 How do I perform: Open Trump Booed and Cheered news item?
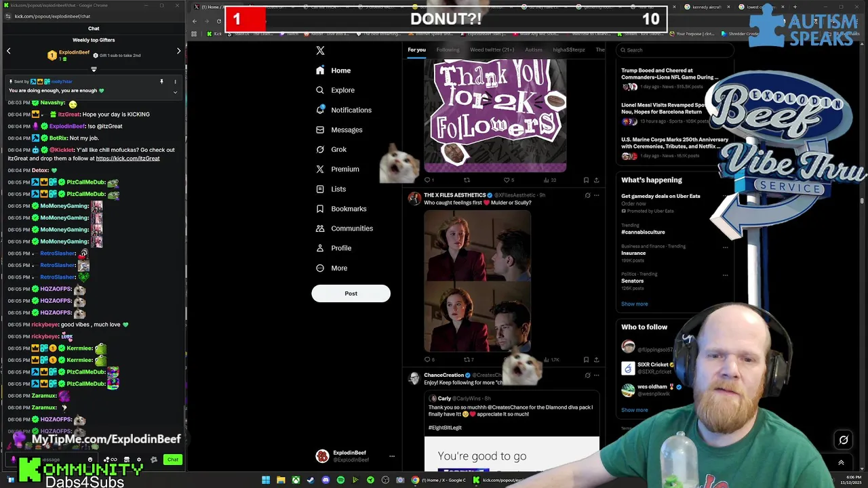click(669, 74)
